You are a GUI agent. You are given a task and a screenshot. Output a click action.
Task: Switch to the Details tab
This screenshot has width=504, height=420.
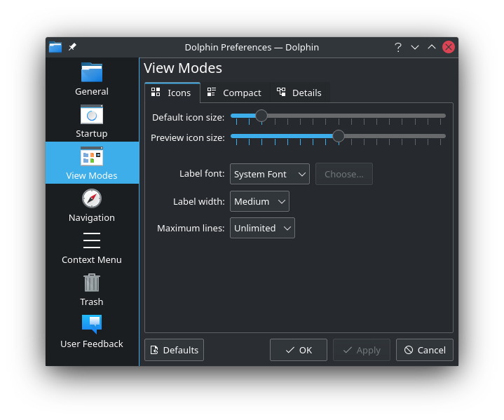coord(300,93)
